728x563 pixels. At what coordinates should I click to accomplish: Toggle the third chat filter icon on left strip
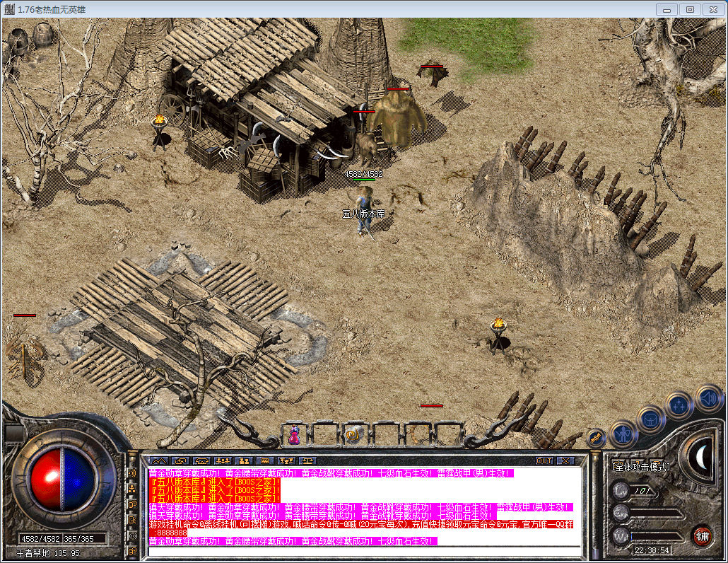coord(132,504)
